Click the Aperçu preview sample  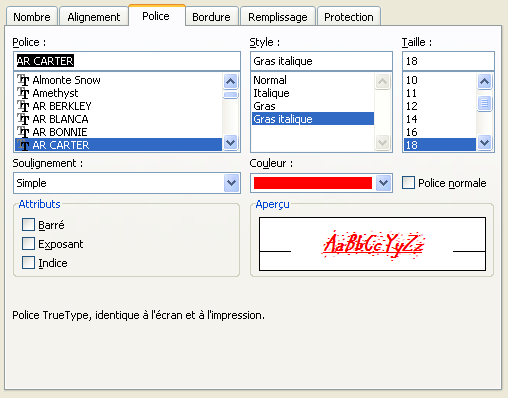372,244
